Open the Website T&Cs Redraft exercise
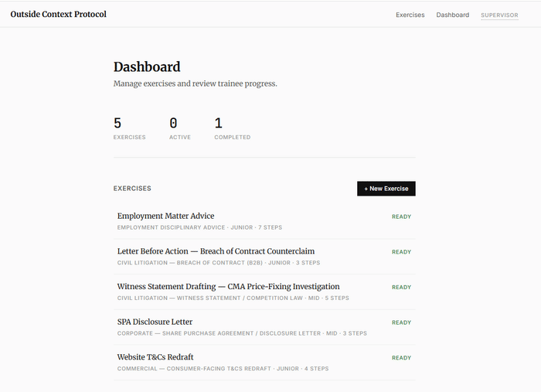 [x=155, y=357]
